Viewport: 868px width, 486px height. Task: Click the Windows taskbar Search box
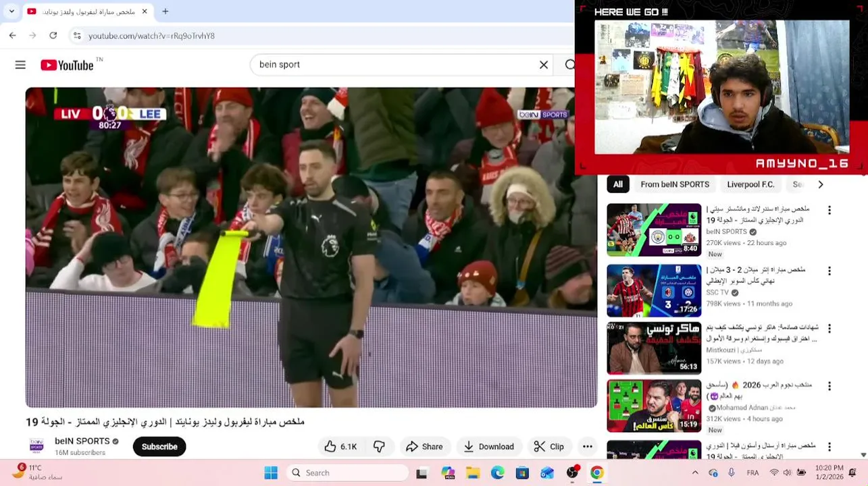click(348, 473)
